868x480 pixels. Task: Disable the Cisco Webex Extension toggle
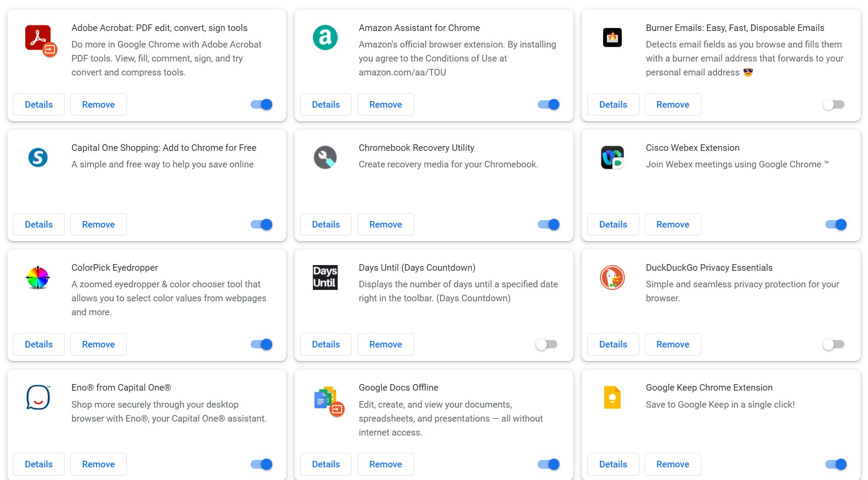point(836,224)
